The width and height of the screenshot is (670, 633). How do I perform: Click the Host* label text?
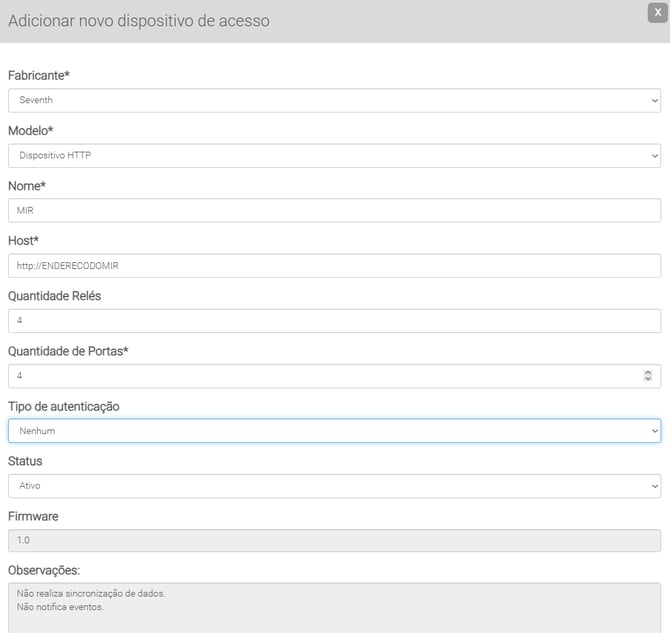[23, 241]
